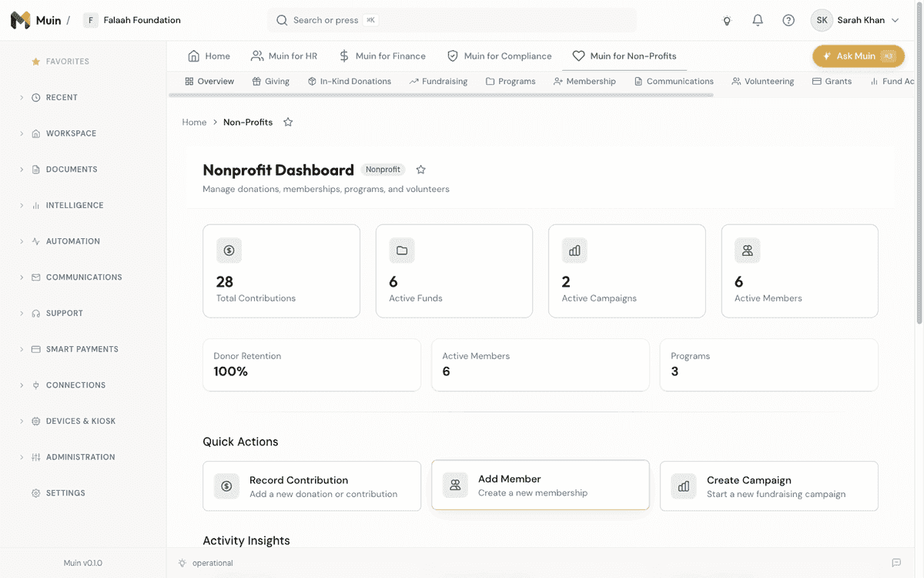Expand the Administration sidebar section
Image resolution: width=924 pixels, height=578 pixels.
tap(22, 457)
